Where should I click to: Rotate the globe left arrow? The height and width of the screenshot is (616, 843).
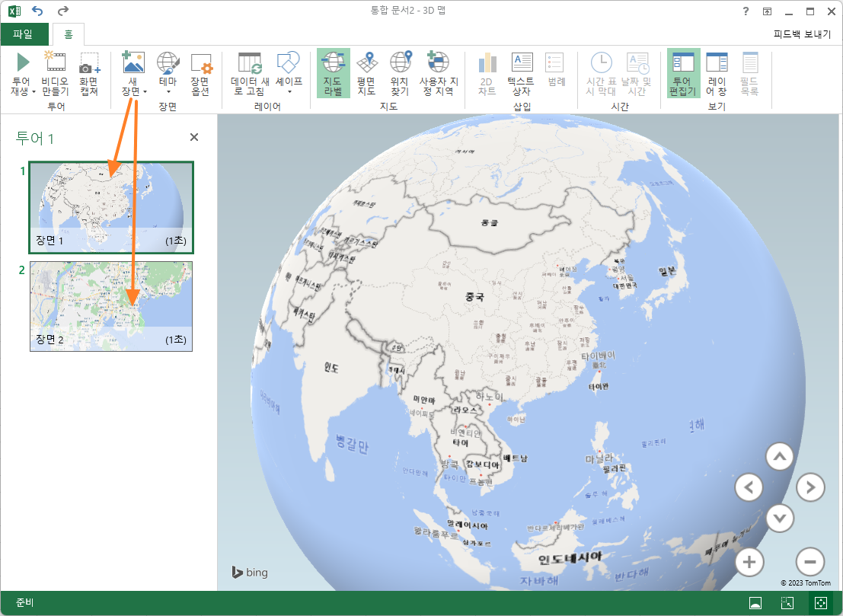click(749, 487)
